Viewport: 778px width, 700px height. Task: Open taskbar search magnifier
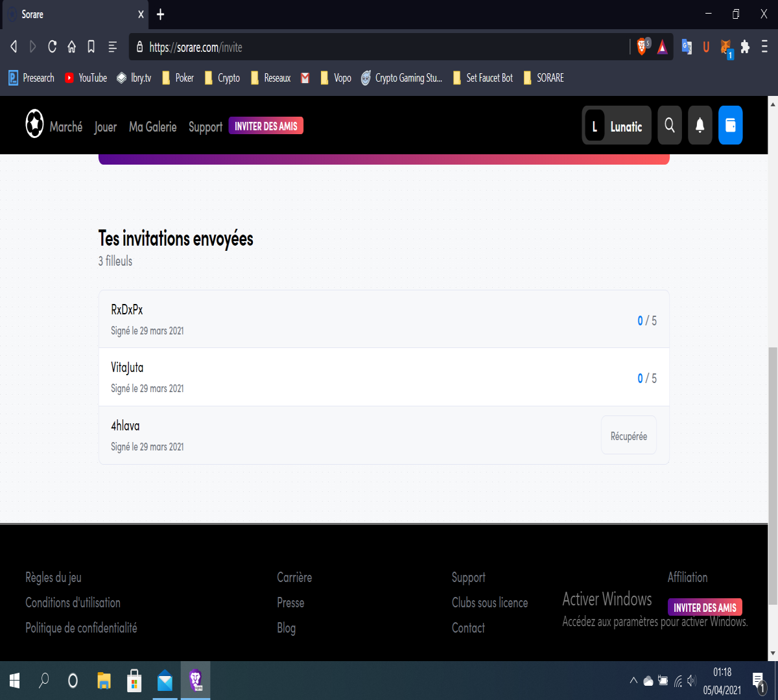[43, 681]
